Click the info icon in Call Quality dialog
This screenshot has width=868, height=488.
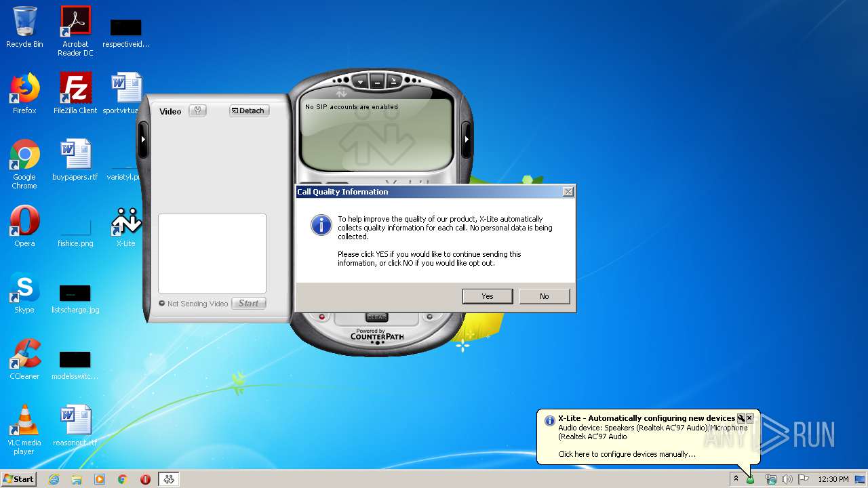tap(321, 224)
